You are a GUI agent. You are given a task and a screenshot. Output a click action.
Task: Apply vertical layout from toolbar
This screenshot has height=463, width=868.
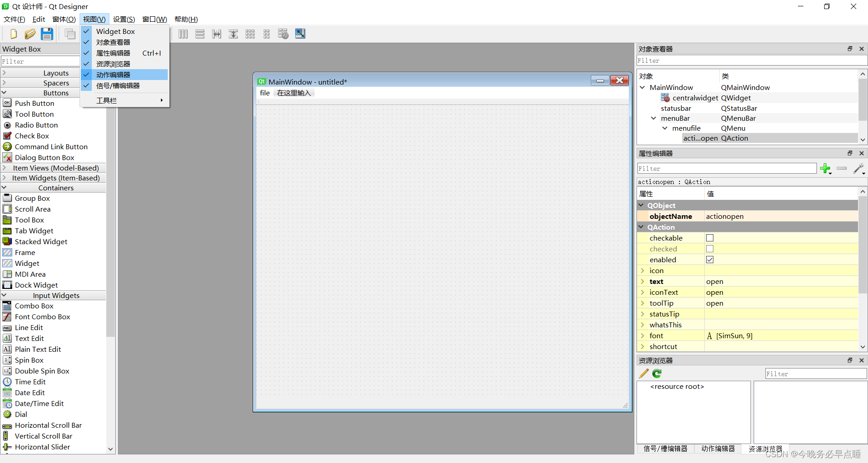(200, 34)
